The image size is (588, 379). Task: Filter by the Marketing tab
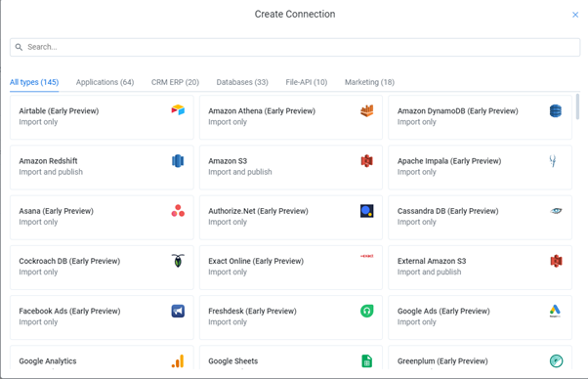pos(369,82)
